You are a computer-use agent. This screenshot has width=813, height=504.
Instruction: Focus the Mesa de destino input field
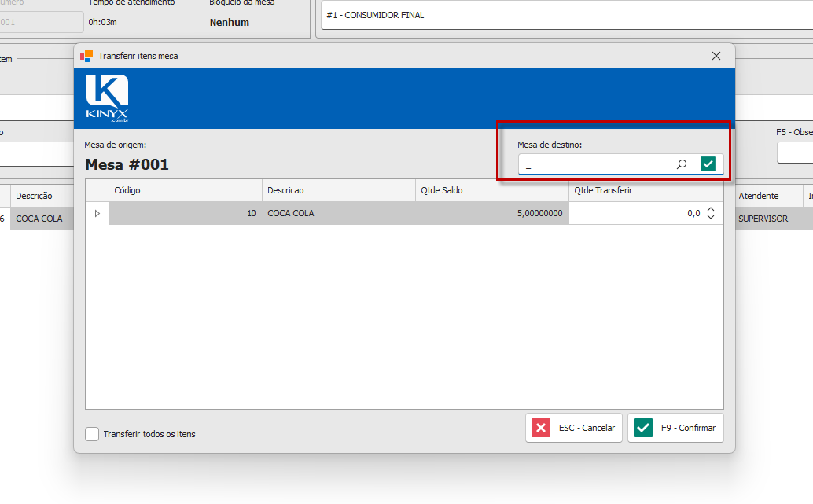click(x=596, y=164)
